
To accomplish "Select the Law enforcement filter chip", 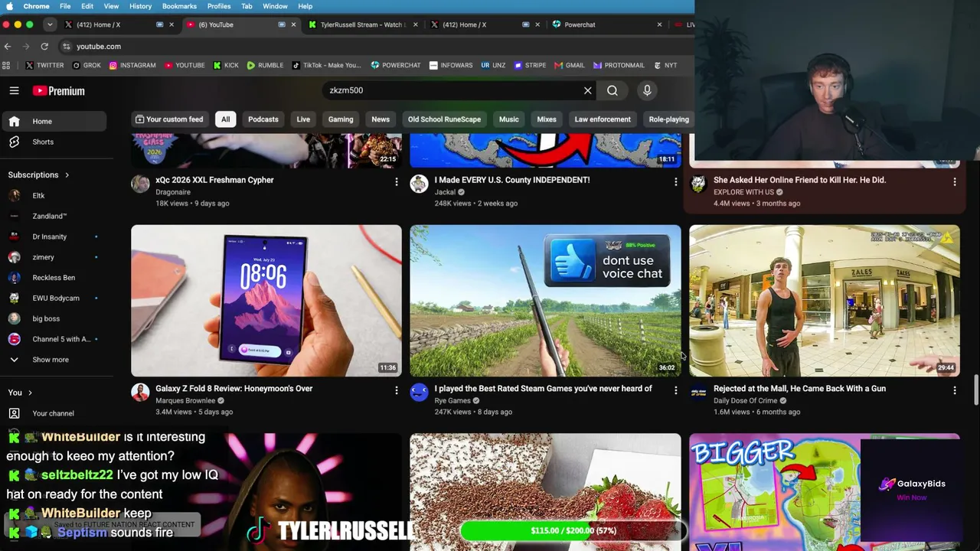I will pos(603,119).
